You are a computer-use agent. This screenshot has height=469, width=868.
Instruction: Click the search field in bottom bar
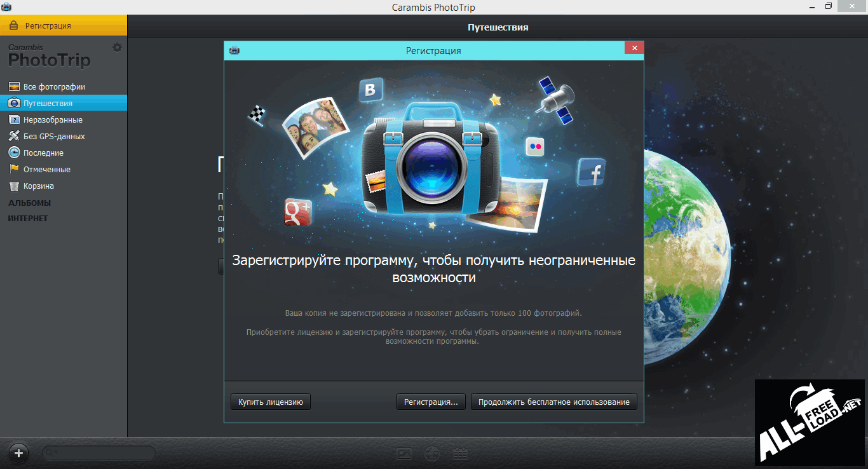click(x=99, y=453)
